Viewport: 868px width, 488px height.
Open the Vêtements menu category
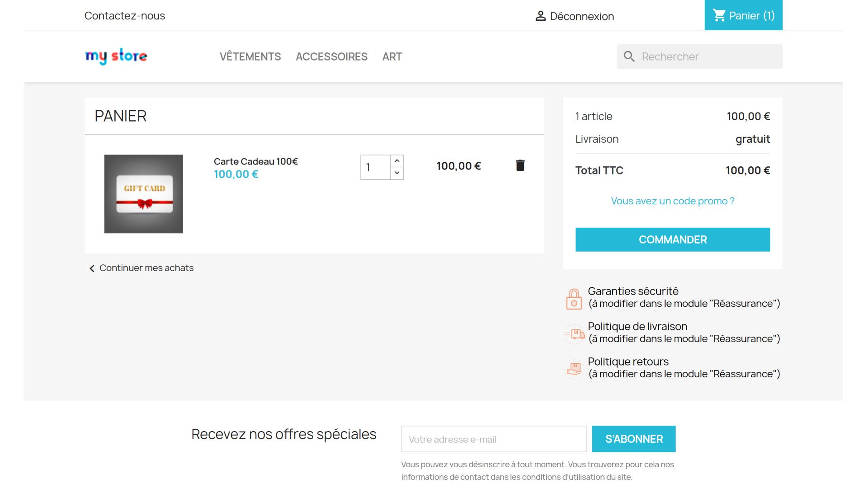pos(250,57)
